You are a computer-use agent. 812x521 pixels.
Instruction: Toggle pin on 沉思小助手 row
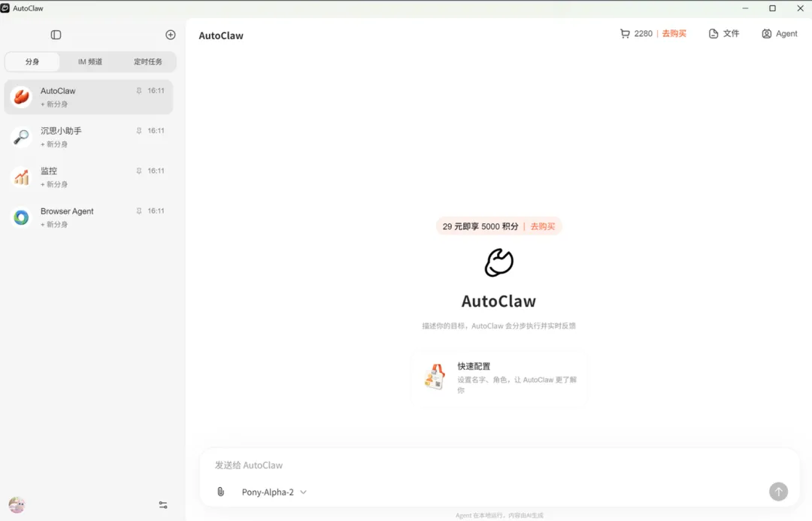coord(139,131)
